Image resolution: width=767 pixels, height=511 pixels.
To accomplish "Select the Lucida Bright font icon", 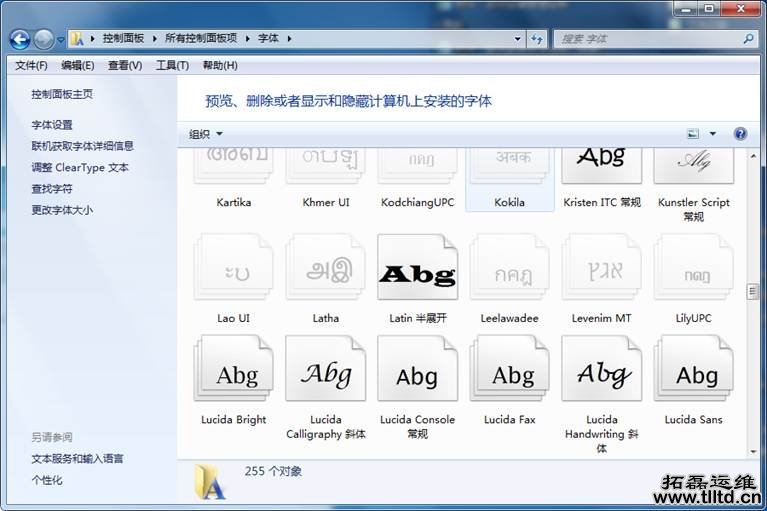I will [x=233, y=370].
